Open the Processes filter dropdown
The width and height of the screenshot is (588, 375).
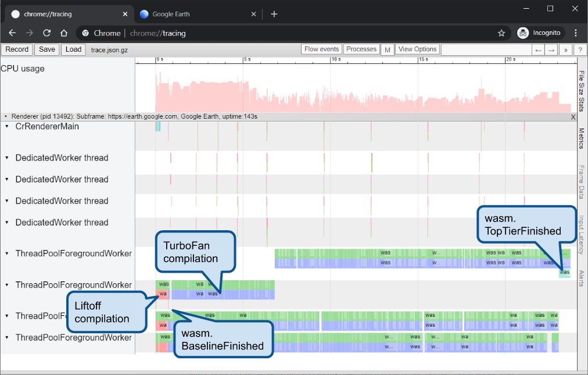pyautogui.click(x=361, y=49)
